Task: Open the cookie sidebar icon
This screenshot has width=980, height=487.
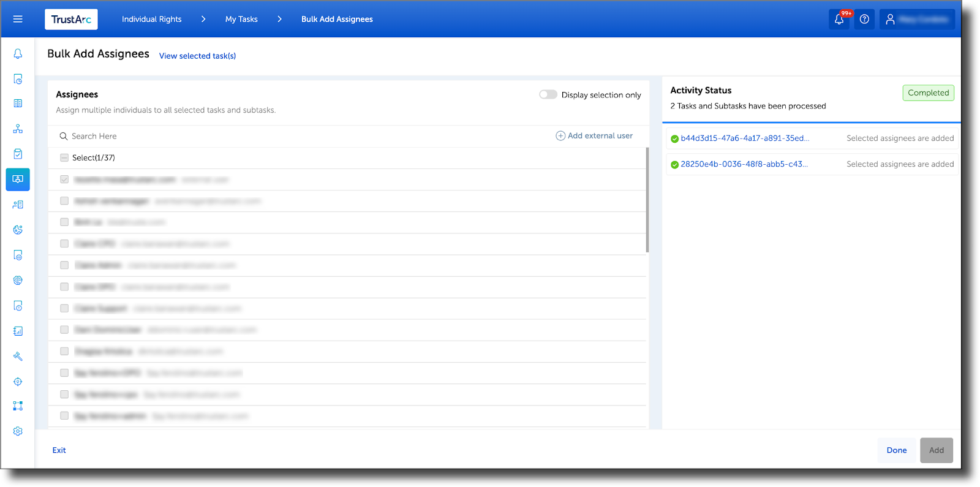Action: (x=18, y=230)
